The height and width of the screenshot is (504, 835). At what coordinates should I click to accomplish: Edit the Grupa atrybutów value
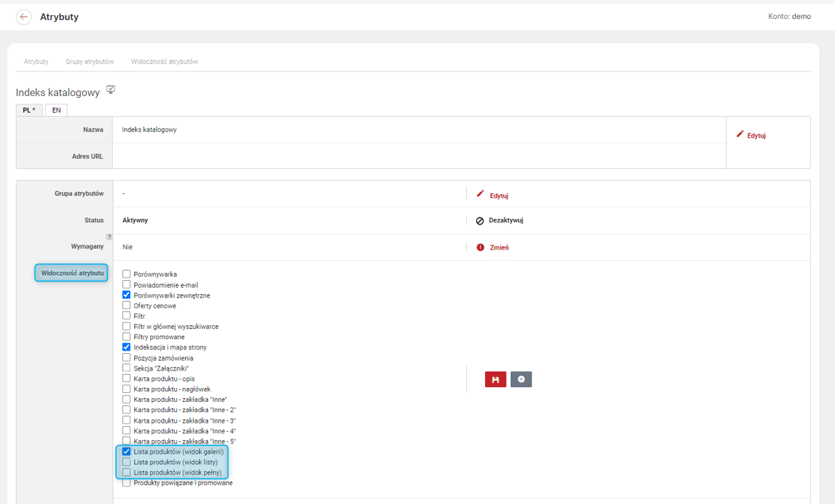coord(492,195)
